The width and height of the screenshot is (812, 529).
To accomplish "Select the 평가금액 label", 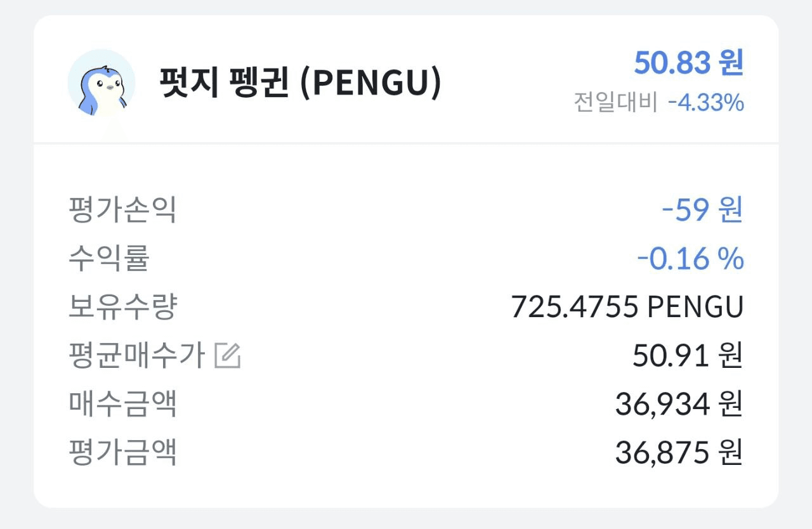I will coord(122,452).
